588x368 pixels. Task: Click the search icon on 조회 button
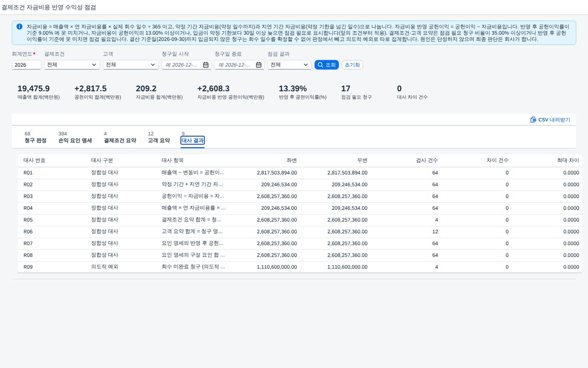point(320,65)
